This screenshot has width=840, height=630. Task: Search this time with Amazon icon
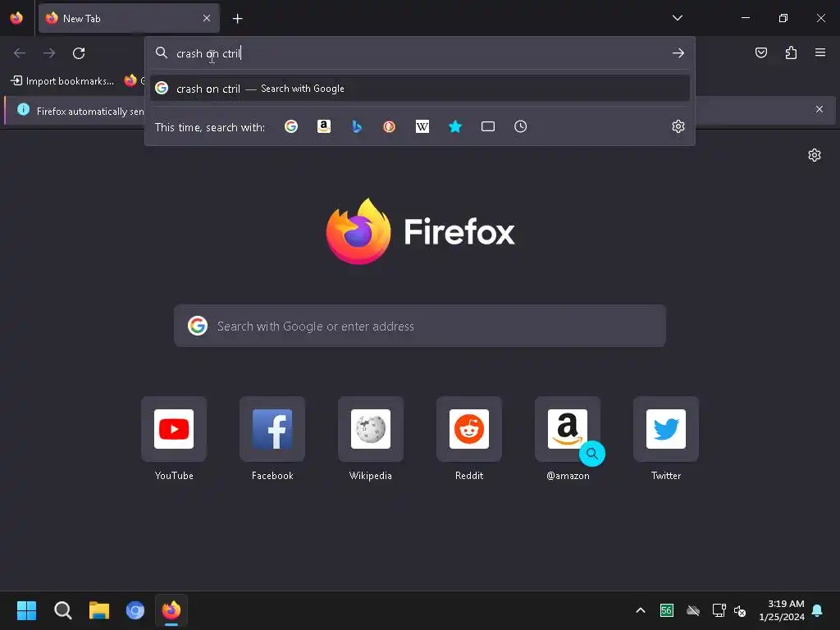pos(323,126)
